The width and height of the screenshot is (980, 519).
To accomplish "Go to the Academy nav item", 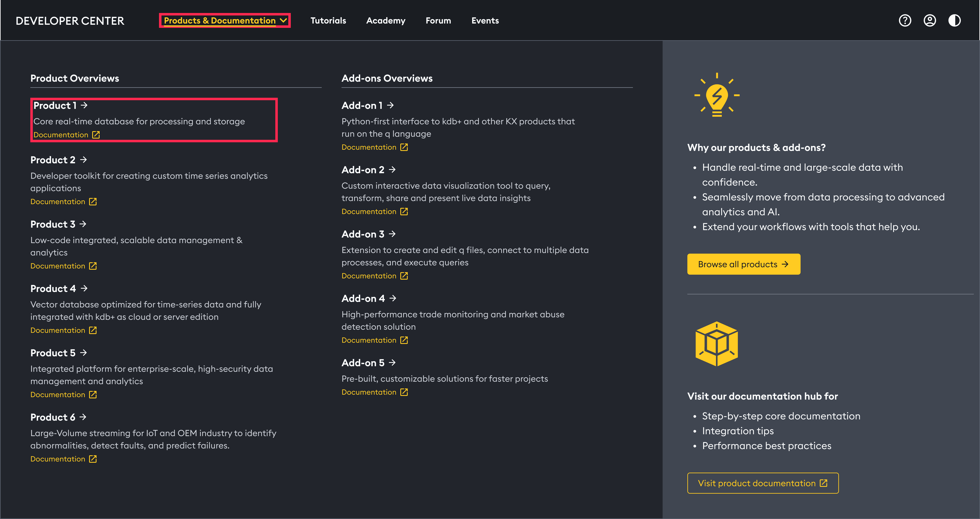I will pos(385,21).
